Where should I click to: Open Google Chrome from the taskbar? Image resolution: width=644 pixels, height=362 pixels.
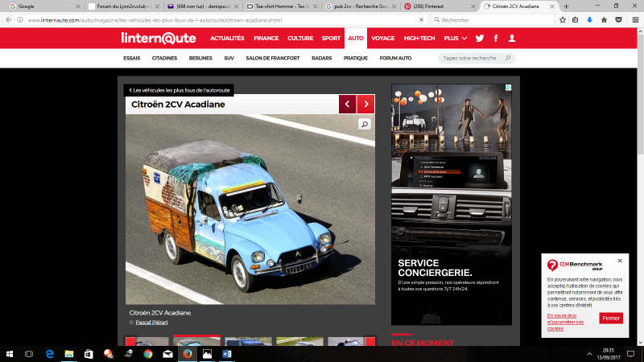point(148,354)
